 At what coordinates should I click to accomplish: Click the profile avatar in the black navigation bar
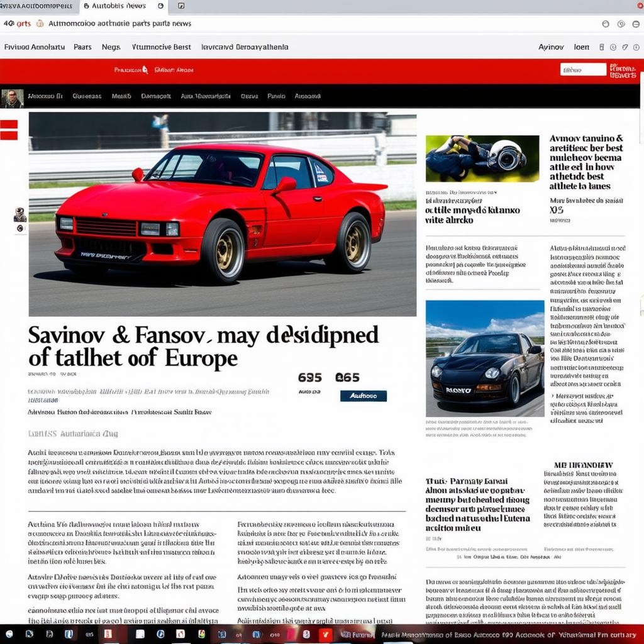coord(12,97)
